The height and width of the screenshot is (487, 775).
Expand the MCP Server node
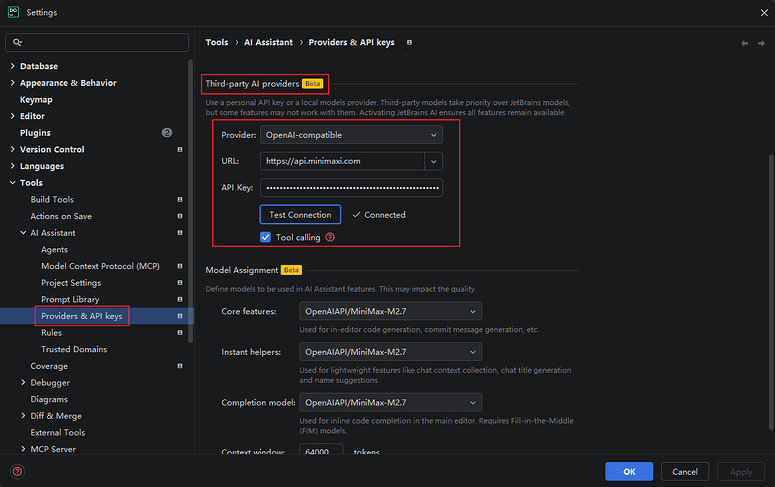23,449
